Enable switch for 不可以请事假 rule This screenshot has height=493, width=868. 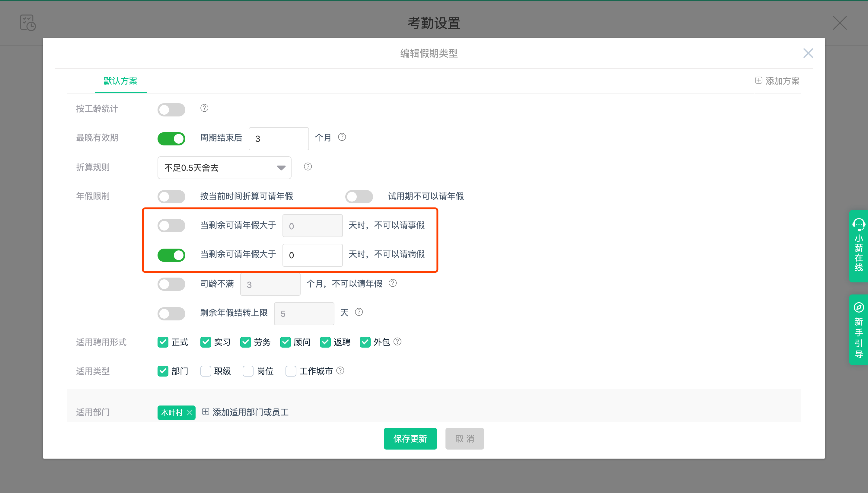pos(171,226)
